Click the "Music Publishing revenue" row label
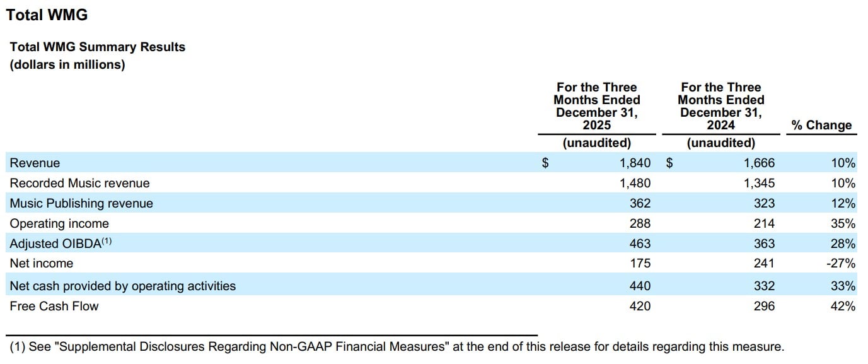Viewport: 868px width, 364px height. 81,203
